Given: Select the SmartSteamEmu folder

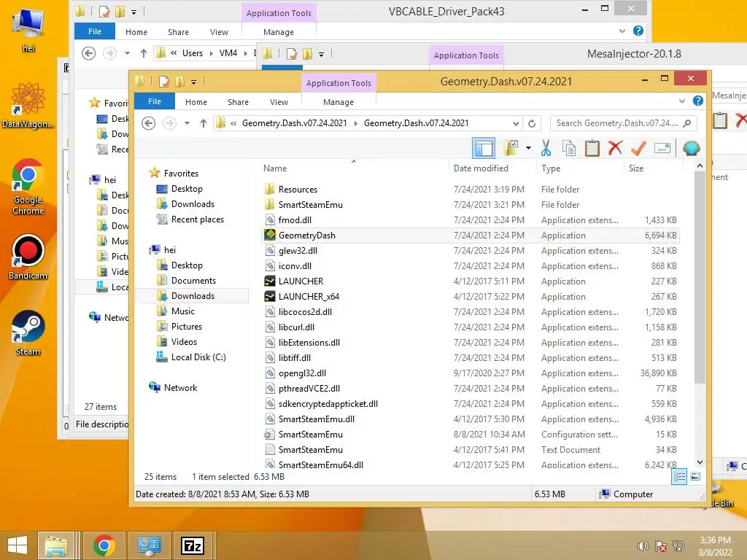Looking at the screenshot, I should click(471, 204).
